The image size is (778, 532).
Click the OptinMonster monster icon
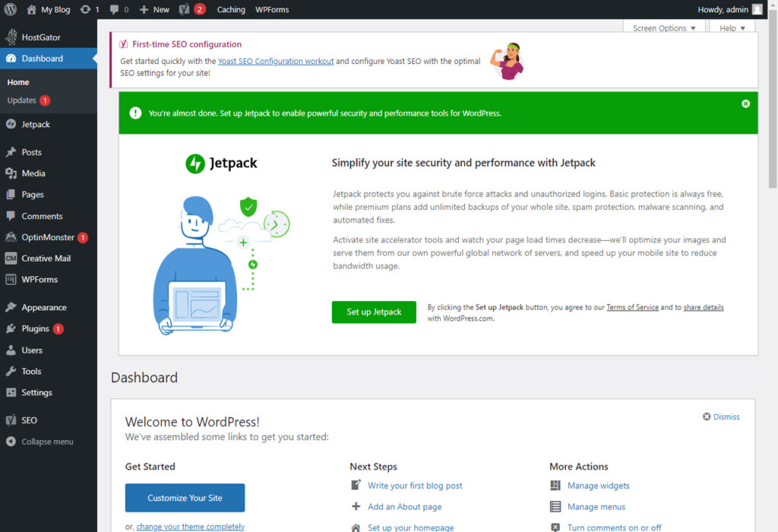pyautogui.click(x=11, y=237)
